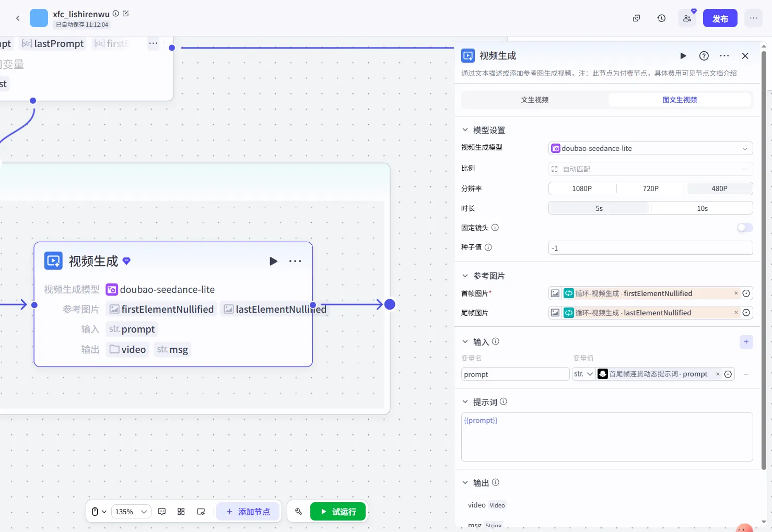Image resolution: width=772 pixels, height=532 pixels.
Task: Click the 种子值 seed input field
Action: click(x=651, y=248)
